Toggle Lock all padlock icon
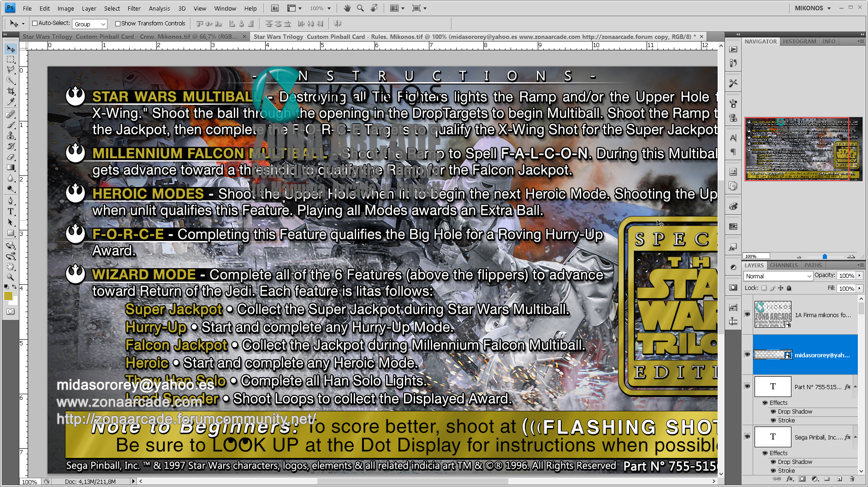This screenshot has height=487, width=868. pyautogui.click(x=789, y=288)
